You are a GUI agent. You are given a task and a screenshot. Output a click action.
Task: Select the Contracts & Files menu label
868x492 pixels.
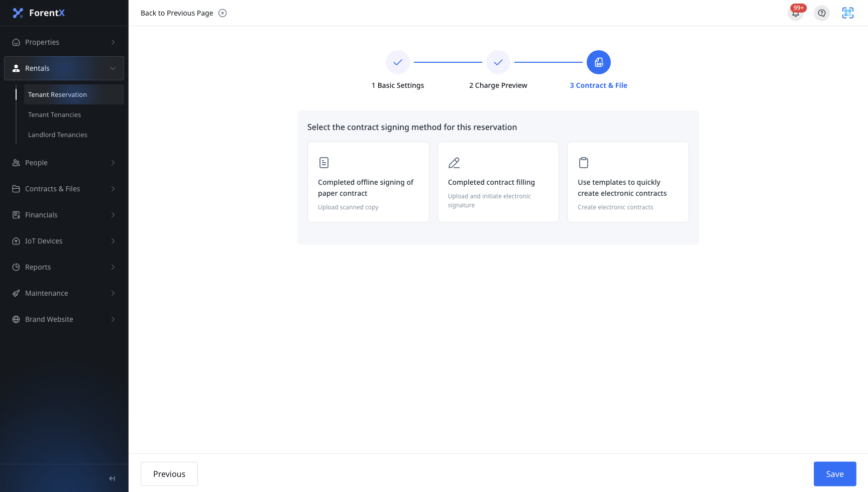[53, 189]
